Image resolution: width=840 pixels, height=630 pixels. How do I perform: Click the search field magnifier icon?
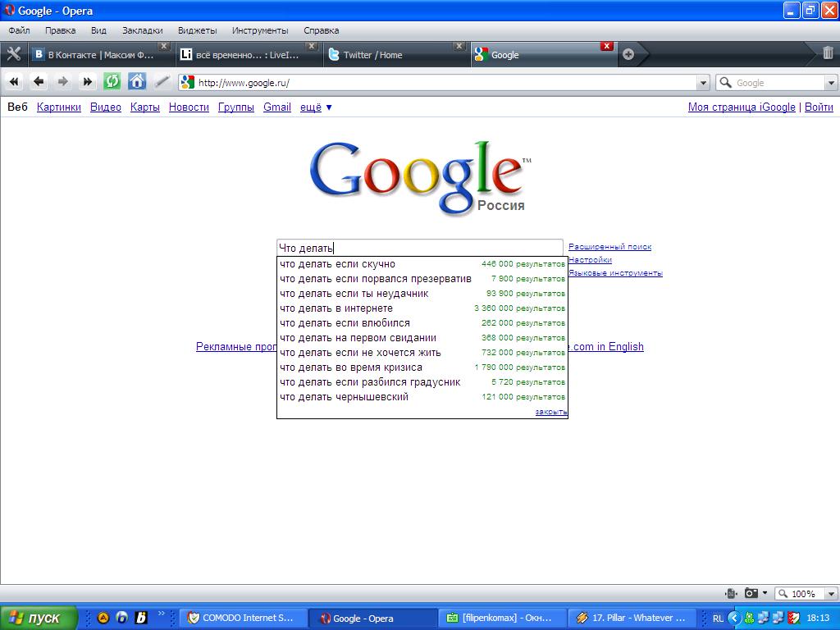point(725,83)
